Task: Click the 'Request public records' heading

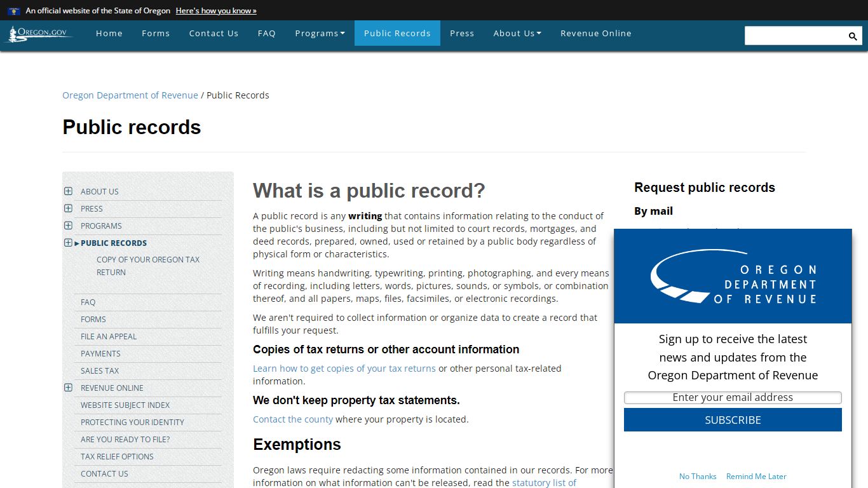Action: click(705, 187)
